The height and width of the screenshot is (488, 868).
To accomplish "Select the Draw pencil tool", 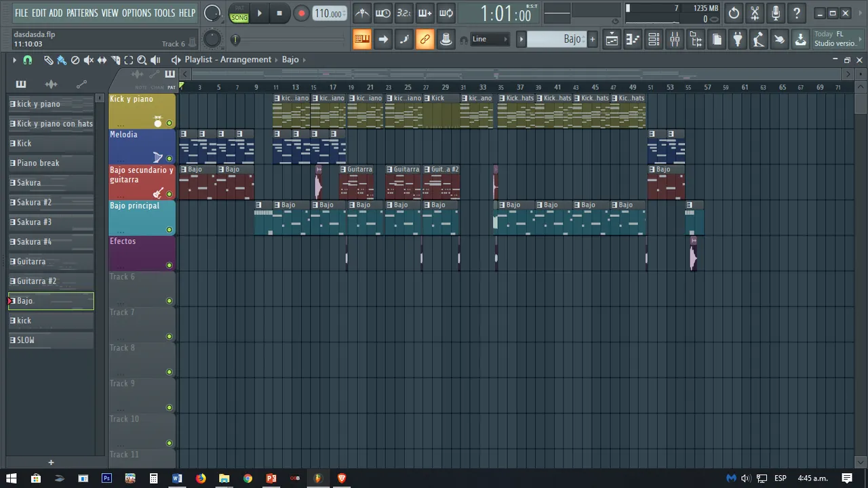I will [x=48, y=60].
